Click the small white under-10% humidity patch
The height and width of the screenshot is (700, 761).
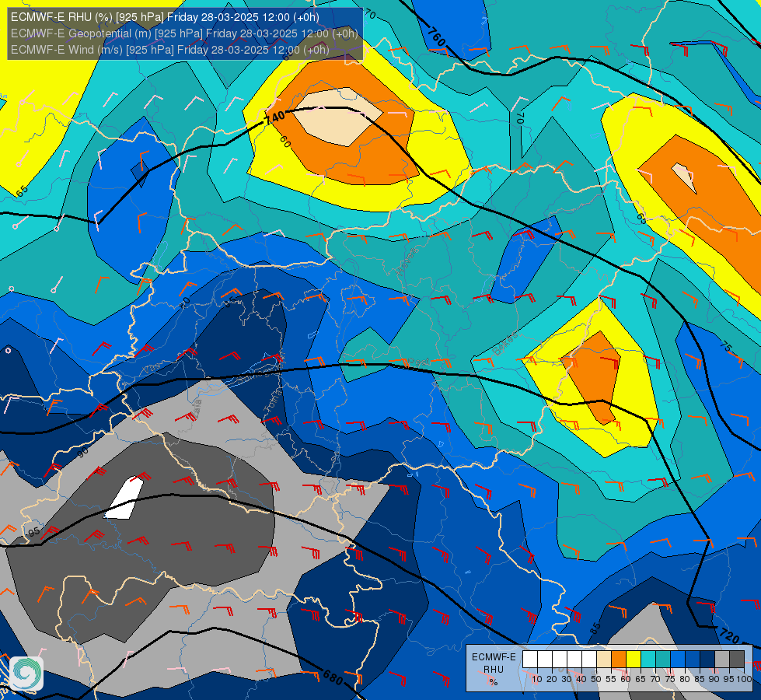tap(124, 498)
